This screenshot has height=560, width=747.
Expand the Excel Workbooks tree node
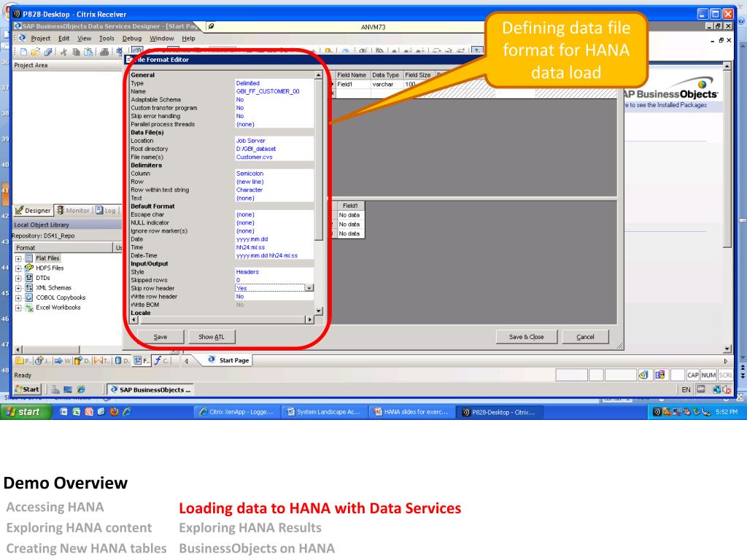(x=18, y=308)
